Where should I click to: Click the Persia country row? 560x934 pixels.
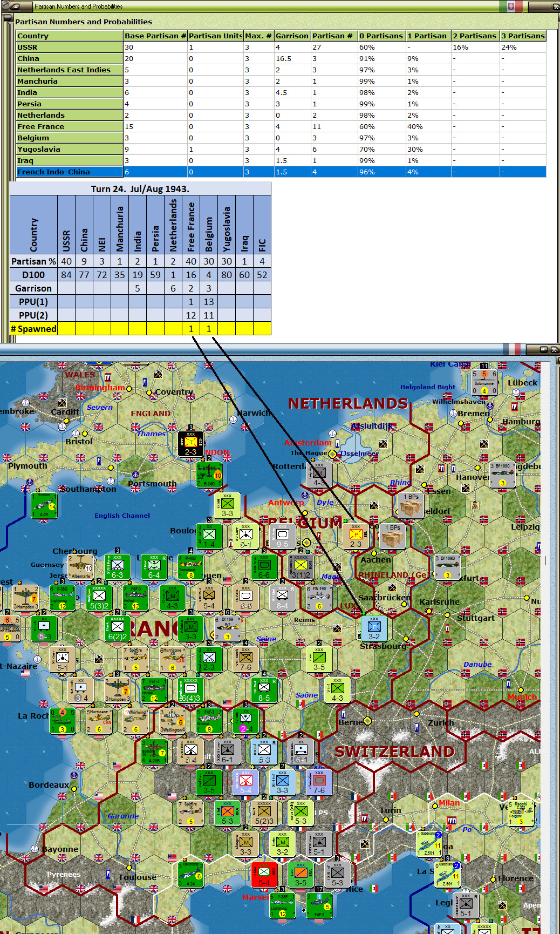click(x=281, y=104)
